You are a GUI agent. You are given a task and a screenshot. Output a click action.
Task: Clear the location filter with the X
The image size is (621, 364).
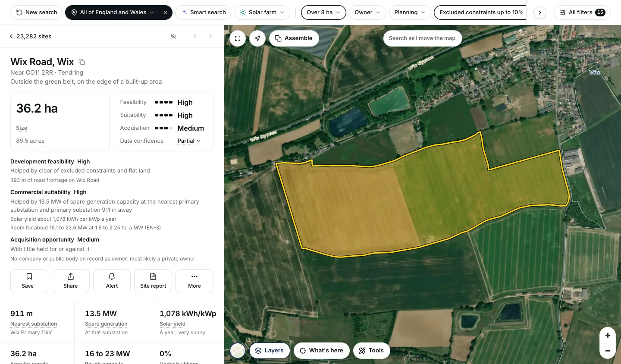(x=166, y=13)
